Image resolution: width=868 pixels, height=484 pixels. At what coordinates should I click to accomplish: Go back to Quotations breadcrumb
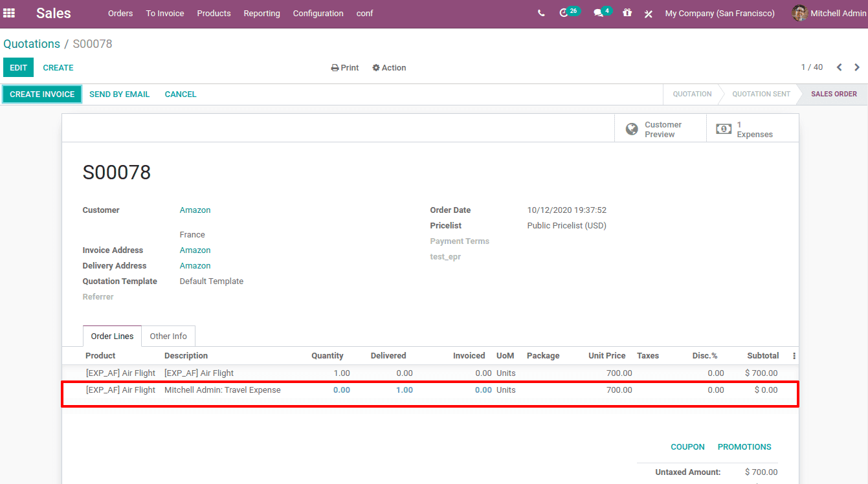pyautogui.click(x=32, y=44)
